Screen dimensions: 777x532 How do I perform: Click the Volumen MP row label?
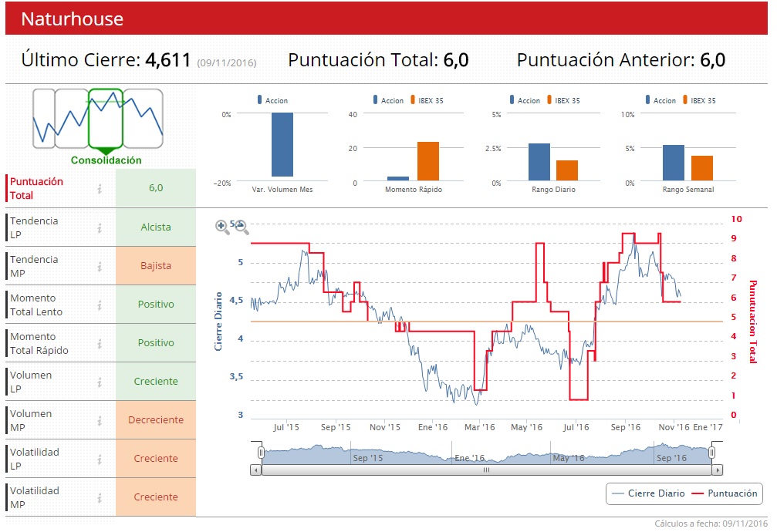31,420
